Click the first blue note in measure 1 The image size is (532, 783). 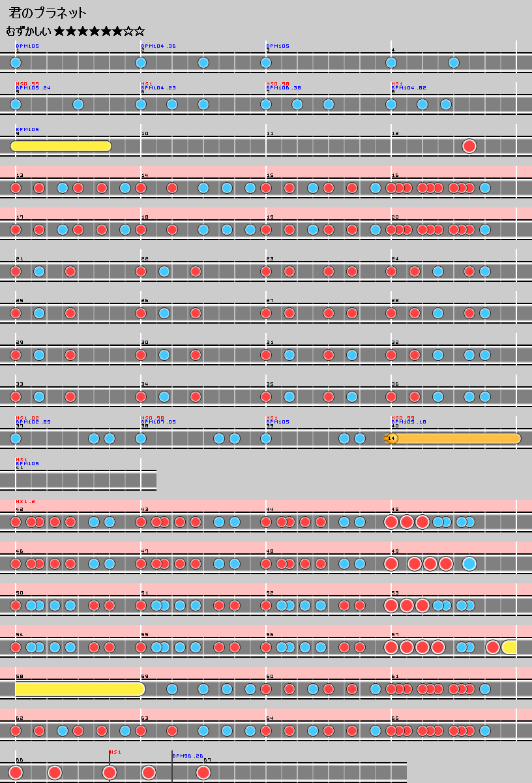coord(16,63)
